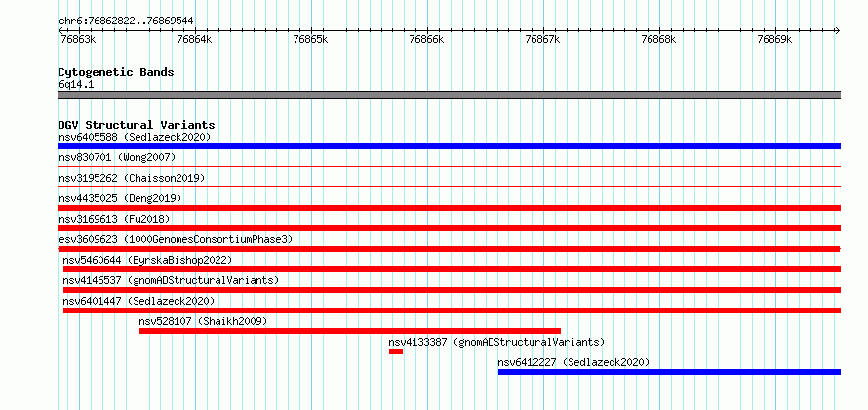
Task: Click the 76865k ruler tick label
Action: pos(310,40)
